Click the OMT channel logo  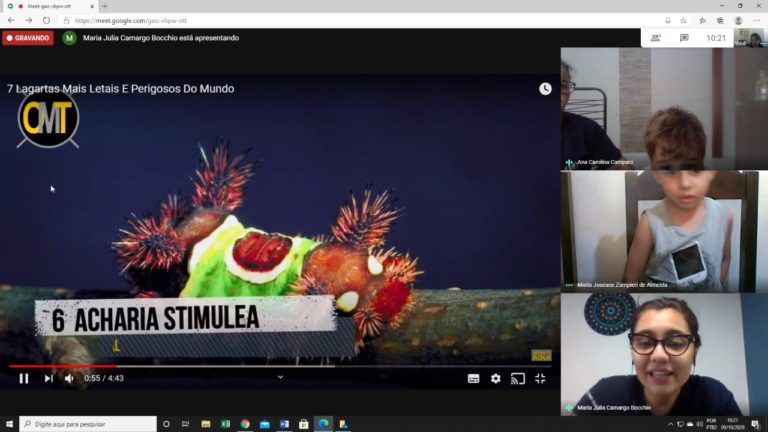[x=48, y=120]
